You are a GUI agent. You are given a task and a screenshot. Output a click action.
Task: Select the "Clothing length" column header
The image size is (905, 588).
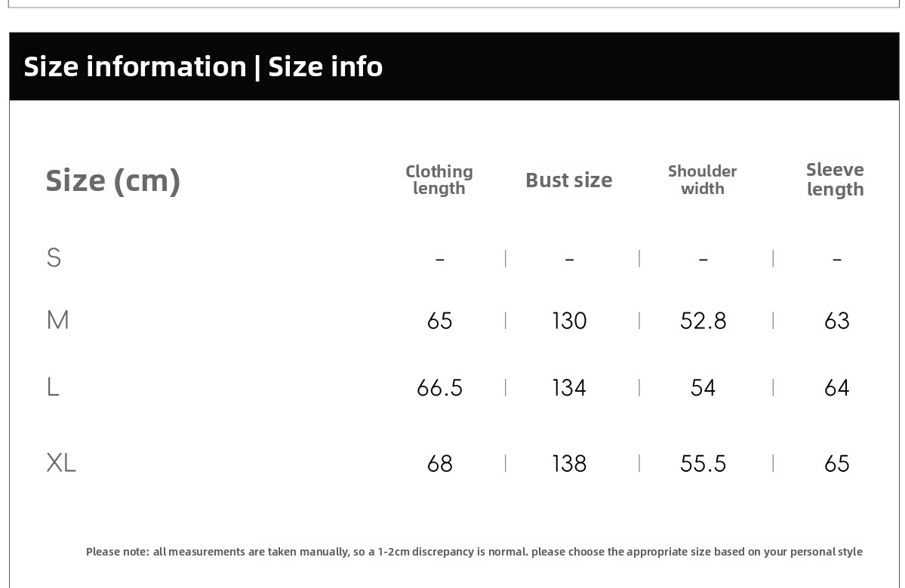coord(439,180)
